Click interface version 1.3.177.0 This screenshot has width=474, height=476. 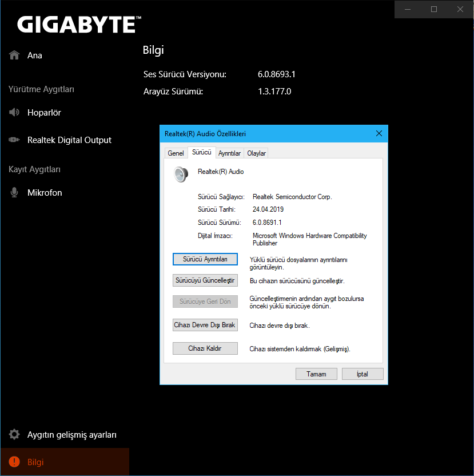point(274,92)
